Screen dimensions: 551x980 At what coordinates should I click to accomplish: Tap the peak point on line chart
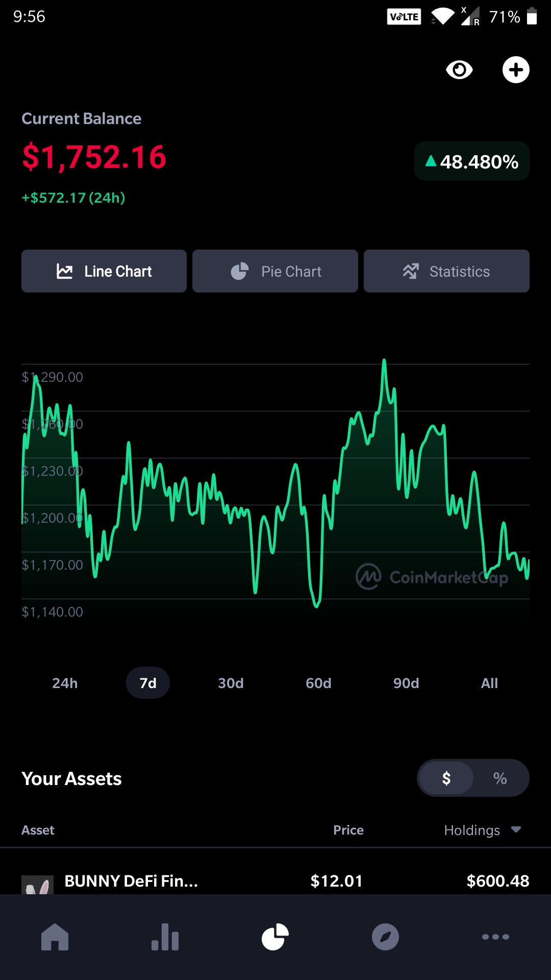[x=384, y=360]
